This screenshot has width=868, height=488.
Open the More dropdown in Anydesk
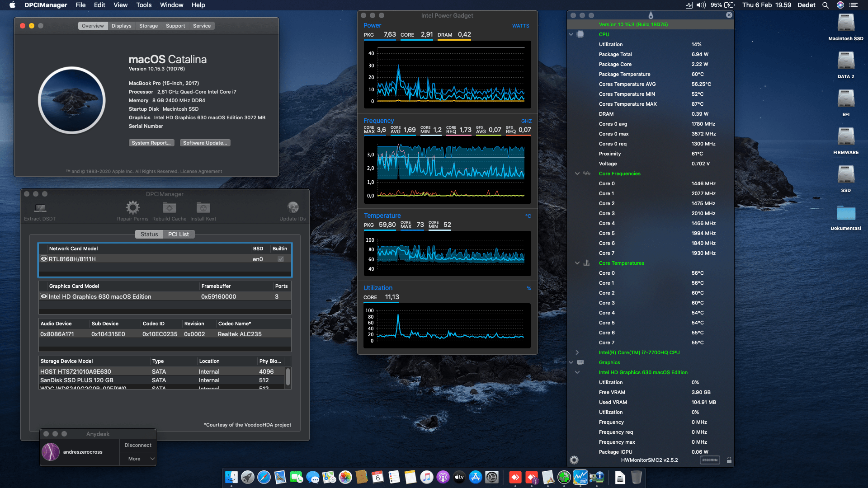pyautogui.click(x=138, y=459)
